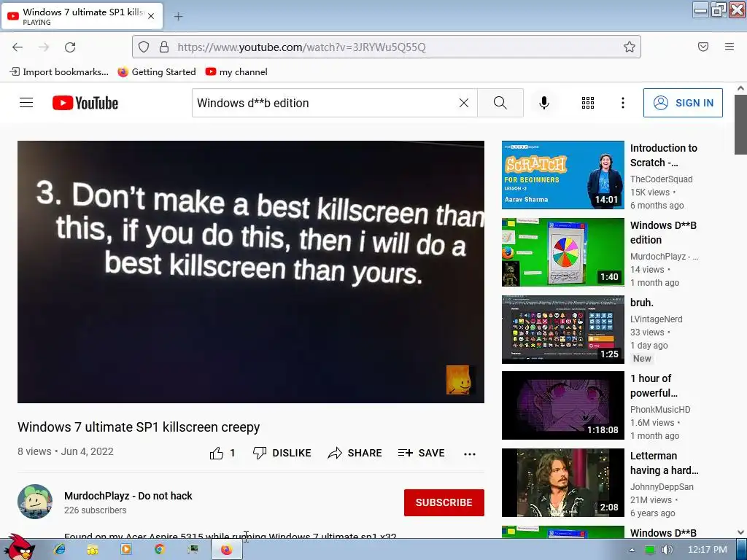The height and width of the screenshot is (560, 747).
Task: Close the Windows 7 ultimate SP1 tab
Action: [x=151, y=16]
